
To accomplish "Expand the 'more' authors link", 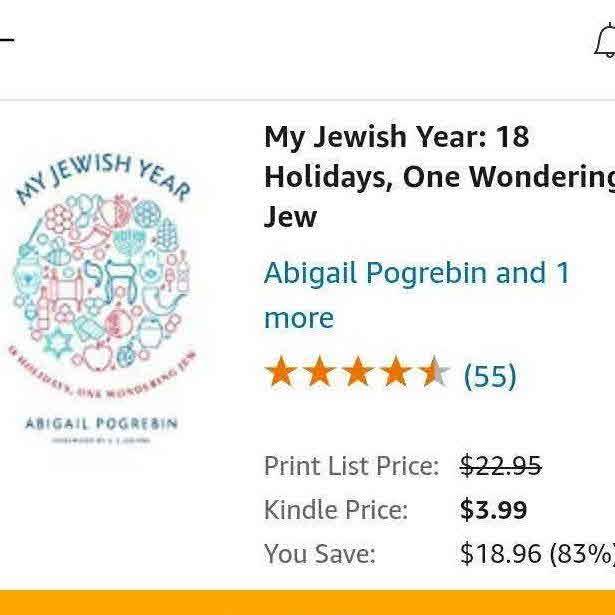I will click(x=298, y=318).
